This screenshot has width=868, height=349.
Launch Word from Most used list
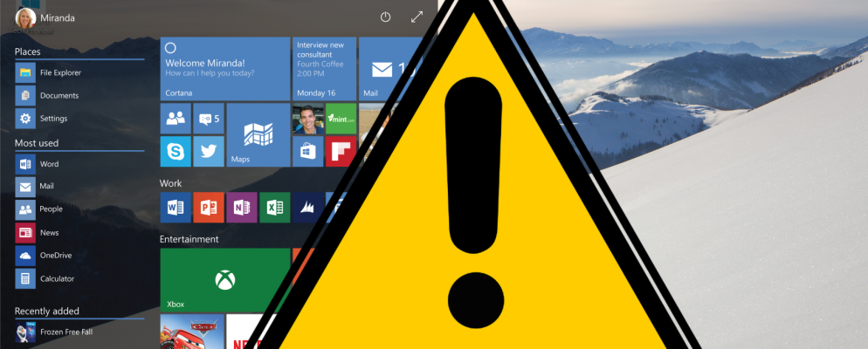pyautogui.click(x=37, y=164)
